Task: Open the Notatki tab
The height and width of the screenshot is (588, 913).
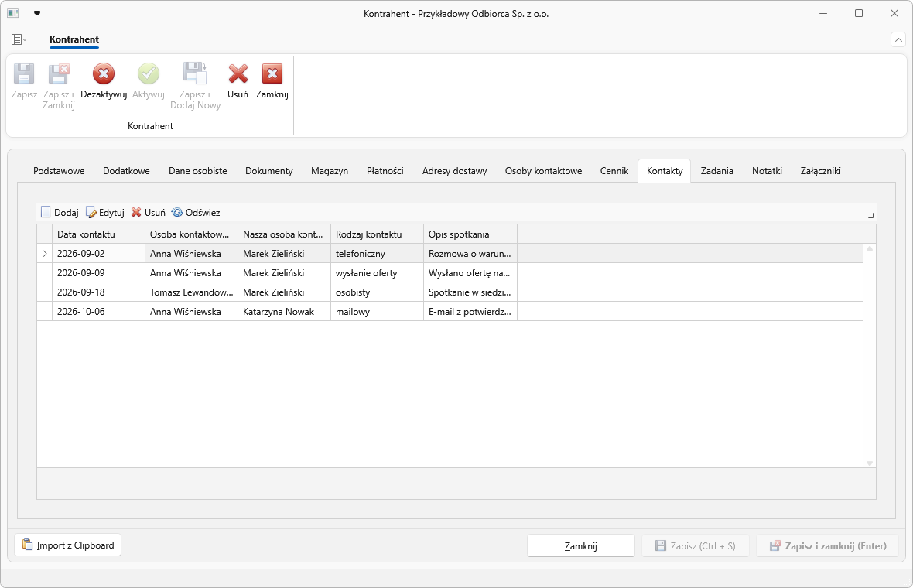Action: pyautogui.click(x=767, y=170)
